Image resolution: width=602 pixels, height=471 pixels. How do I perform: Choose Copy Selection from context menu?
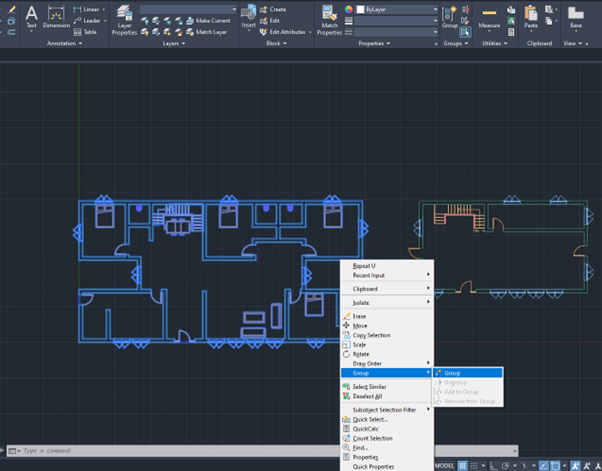[x=387, y=335]
